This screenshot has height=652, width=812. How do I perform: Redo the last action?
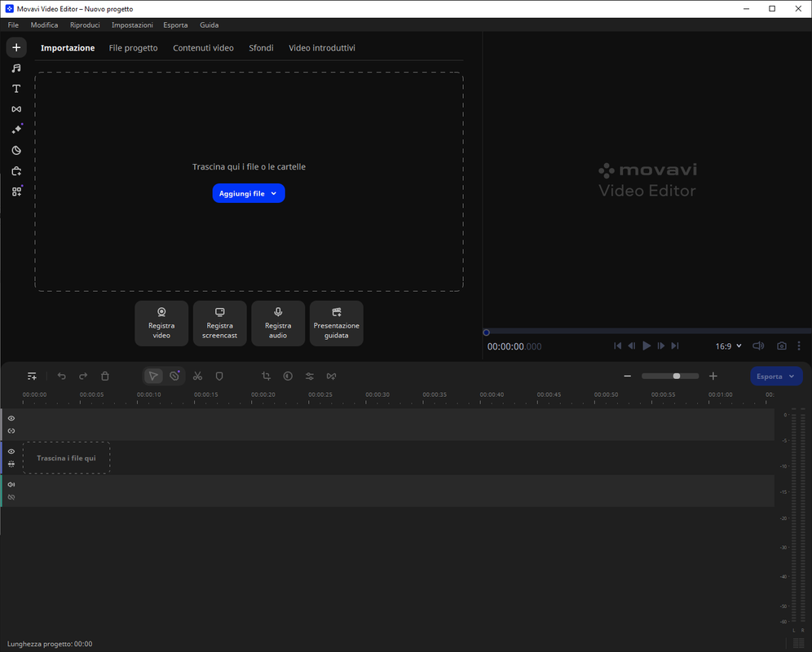83,376
